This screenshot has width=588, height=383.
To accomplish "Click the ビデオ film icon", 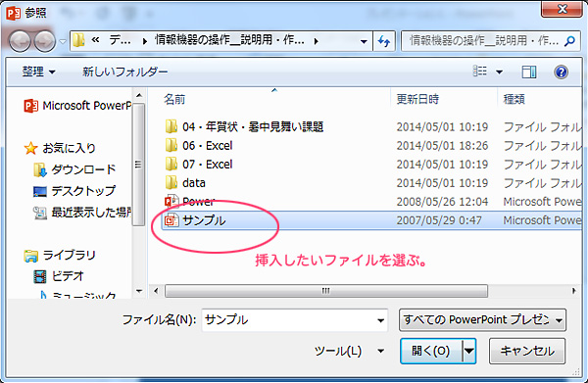I will (40, 276).
